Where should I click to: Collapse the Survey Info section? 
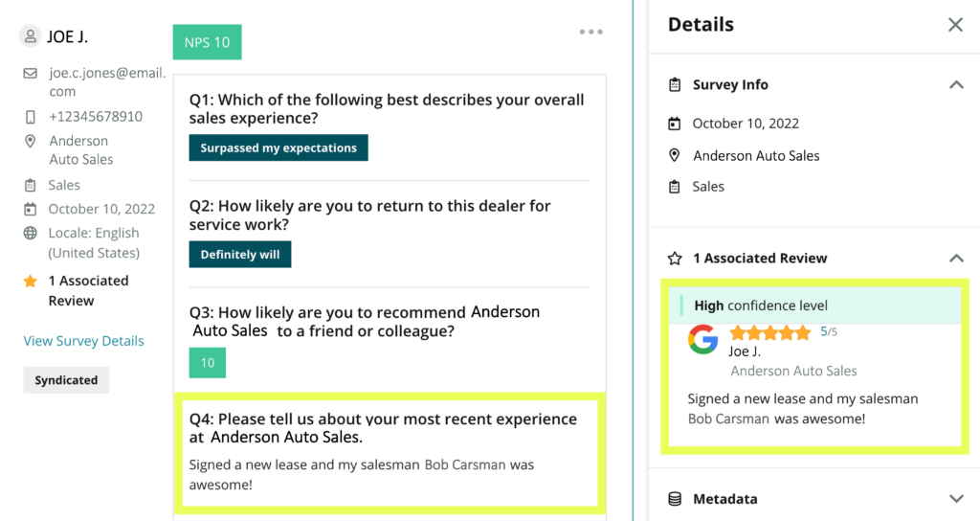955,85
